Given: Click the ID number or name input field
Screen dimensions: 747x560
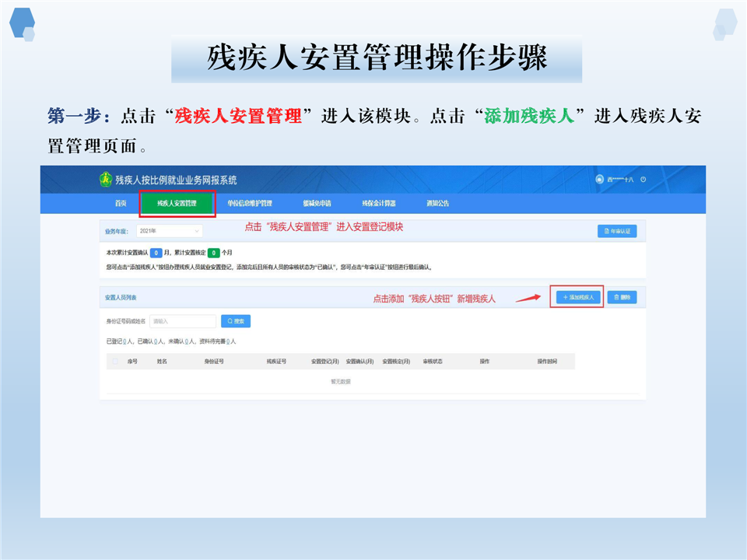Looking at the screenshot, I should [183, 320].
